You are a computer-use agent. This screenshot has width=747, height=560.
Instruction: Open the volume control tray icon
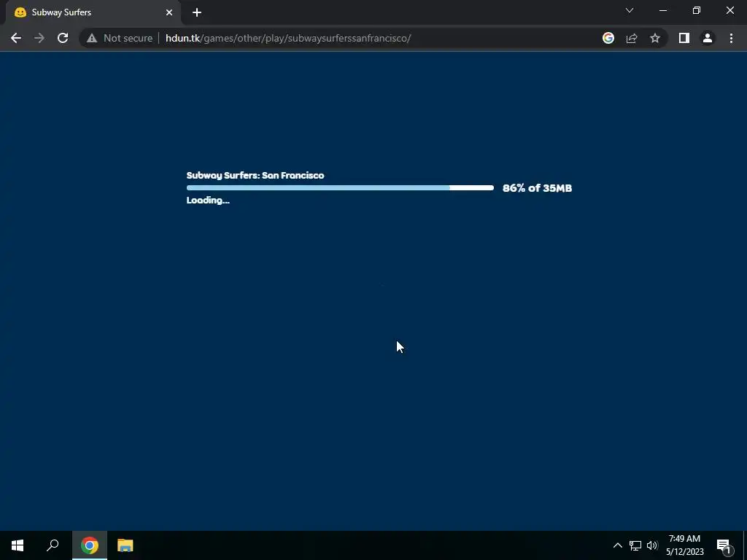click(x=652, y=545)
